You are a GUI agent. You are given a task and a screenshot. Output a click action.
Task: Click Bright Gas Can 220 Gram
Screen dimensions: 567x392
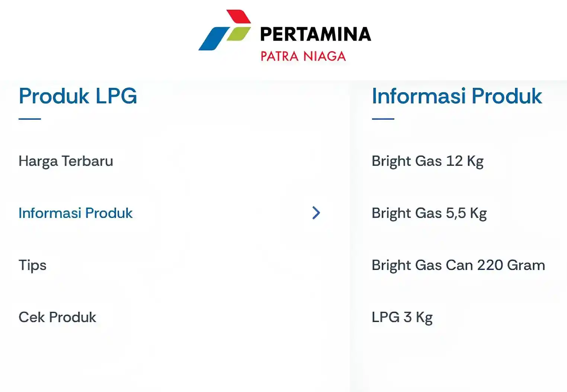[x=458, y=265]
